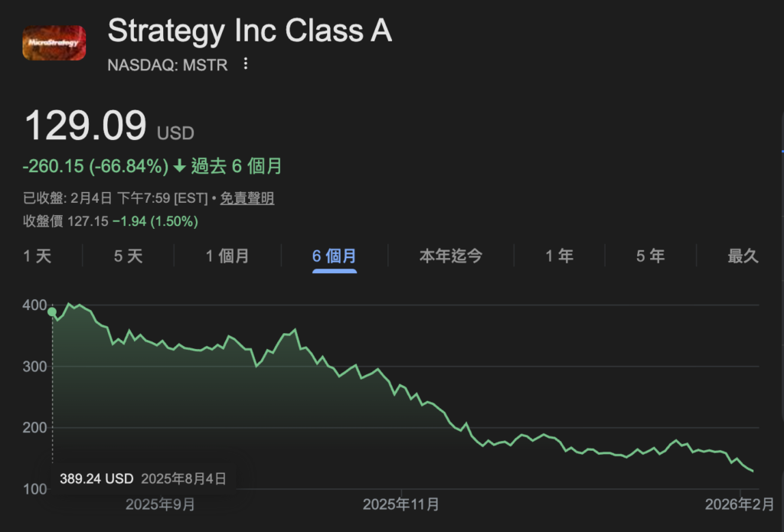The image size is (784, 532).
Task: Select the 最久 range tab
Action: tap(743, 256)
